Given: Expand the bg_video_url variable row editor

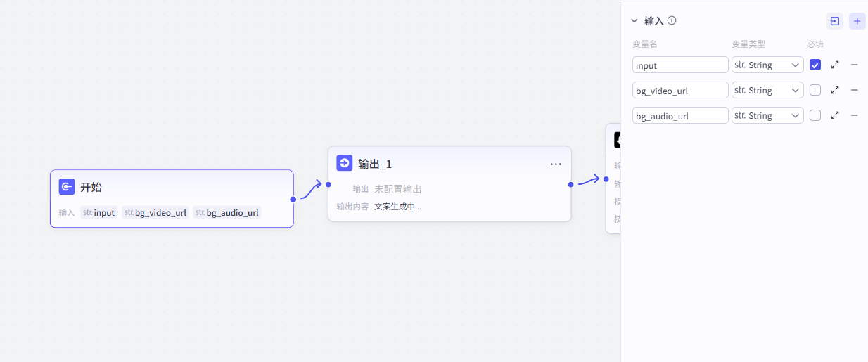Looking at the screenshot, I should coord(835,90).
